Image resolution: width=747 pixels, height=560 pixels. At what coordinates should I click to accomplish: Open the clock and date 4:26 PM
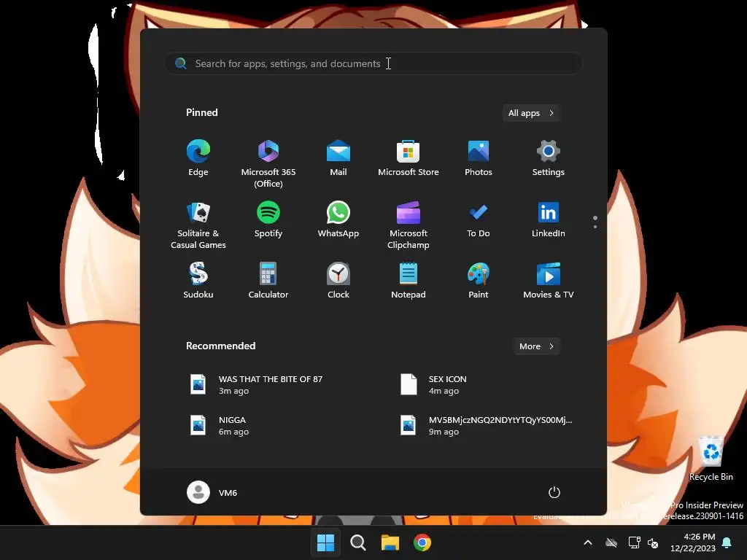pos(693,542)
